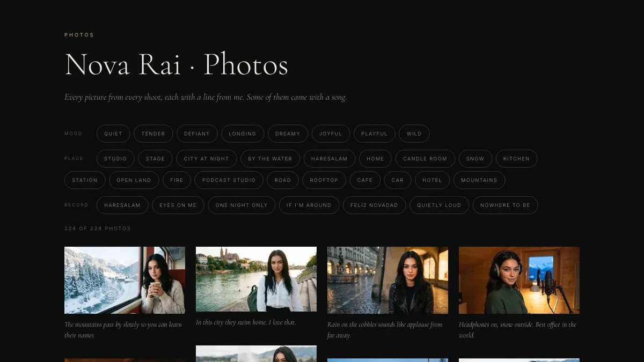Click the '224 of 224 photos' count
Image resolution: width=644 pixels, height=362 pixels.
coord(98,228)
